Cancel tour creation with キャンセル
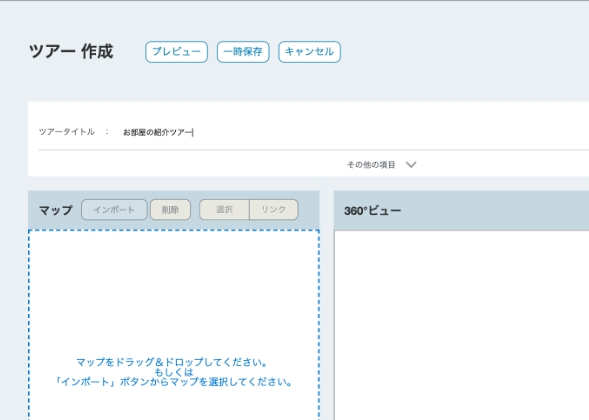The image size is (589, 420). point(309,52)
